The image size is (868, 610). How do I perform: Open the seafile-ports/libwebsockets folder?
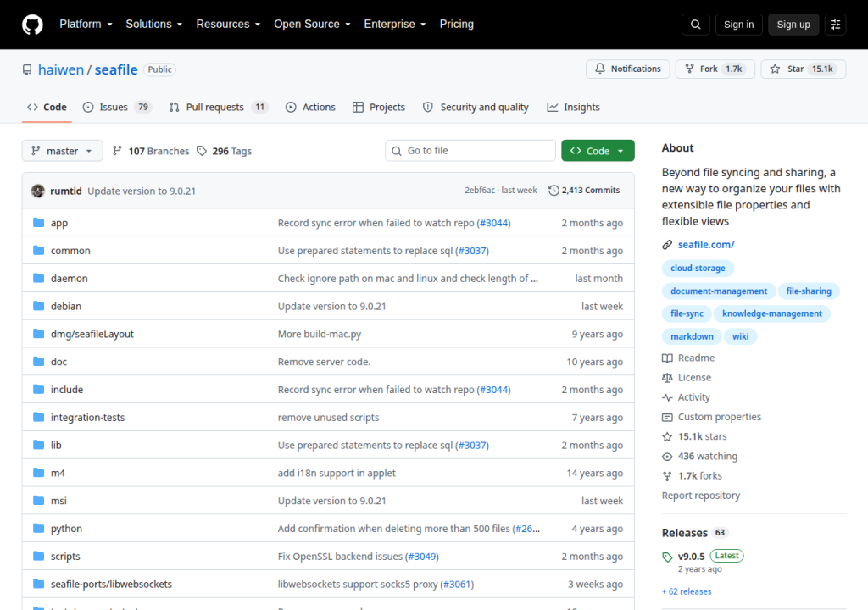tap(111, 584)
